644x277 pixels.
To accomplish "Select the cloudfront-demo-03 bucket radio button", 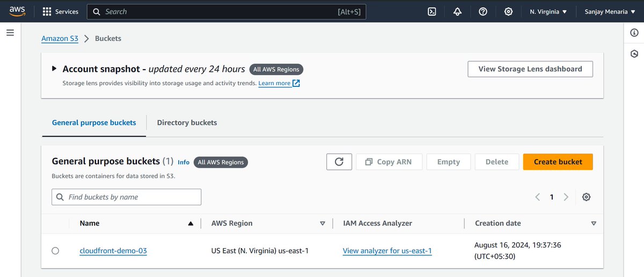I will point(55,251).
